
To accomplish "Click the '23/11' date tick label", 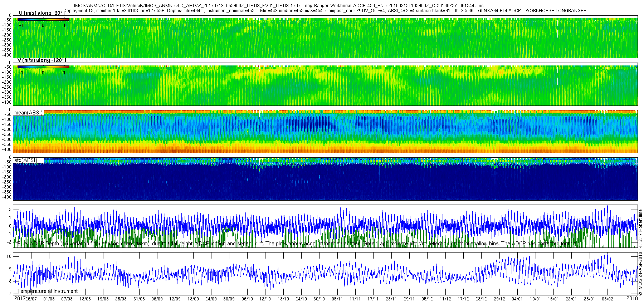I will [391, 299].
